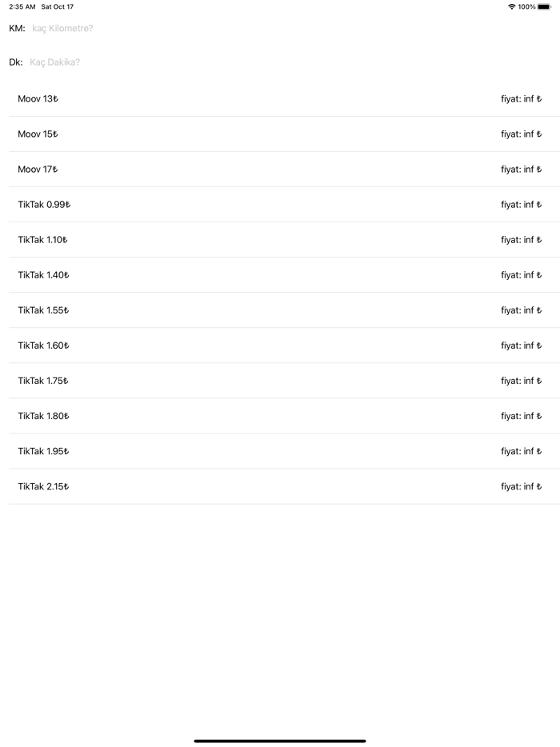The width and height of the screenshot is (560, 747).
Task: Select the Moov 13₺ row
Action: click(280, 99)
